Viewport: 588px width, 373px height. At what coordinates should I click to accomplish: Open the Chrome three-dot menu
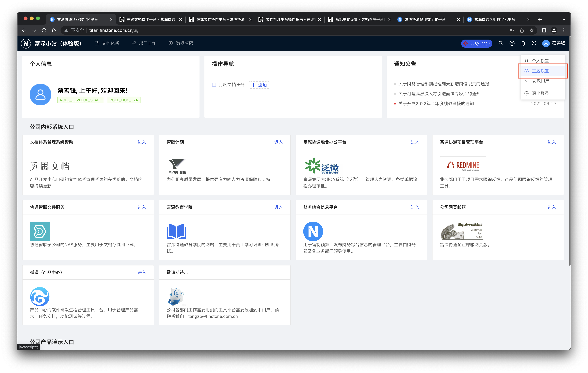[x=564, y=30]
